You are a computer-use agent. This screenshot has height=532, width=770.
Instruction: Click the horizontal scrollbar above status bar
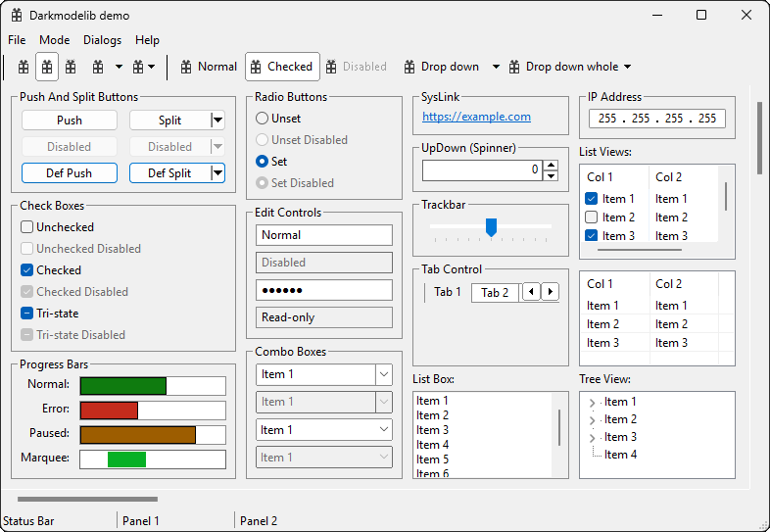pyautogui.click(x=87, y=499)
